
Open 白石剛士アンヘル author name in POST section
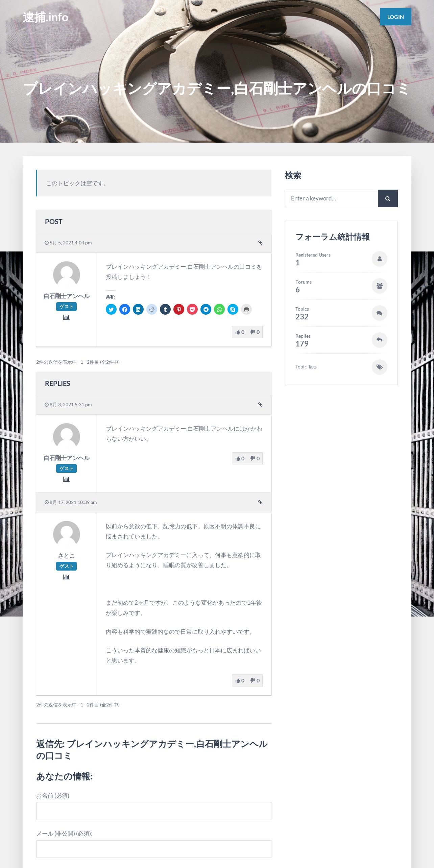pyautogui.click(x=67, y=296)
